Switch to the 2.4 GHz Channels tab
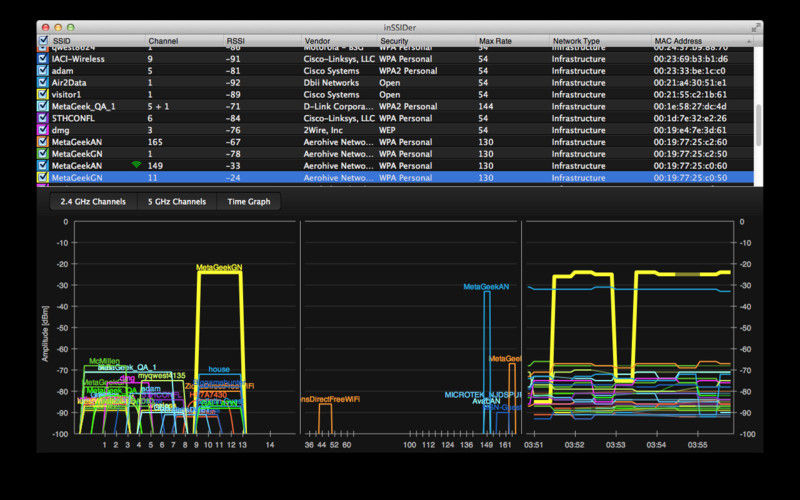800x500 pixels. pyautogui.click(x=93, y=202)
